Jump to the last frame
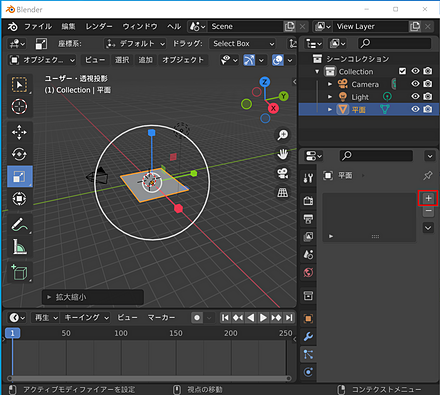The width and height of the screenshot is (440, 395). click(289, 318)
